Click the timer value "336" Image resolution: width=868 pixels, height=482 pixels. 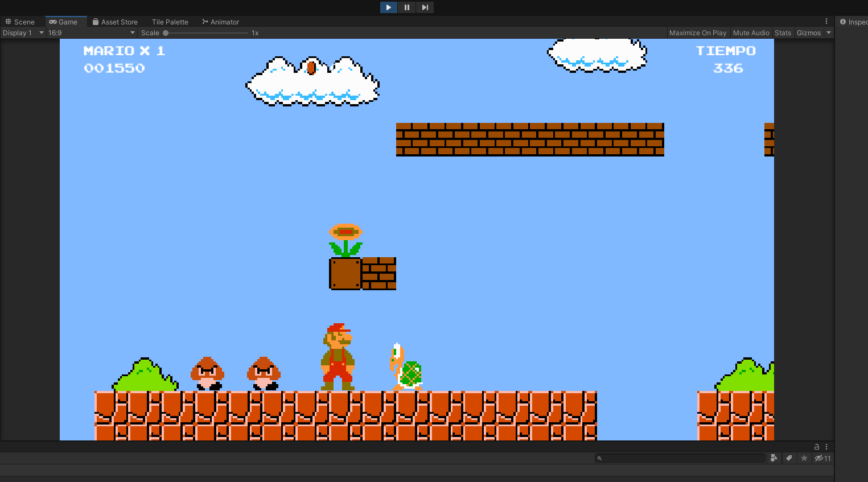coord(728,68)
